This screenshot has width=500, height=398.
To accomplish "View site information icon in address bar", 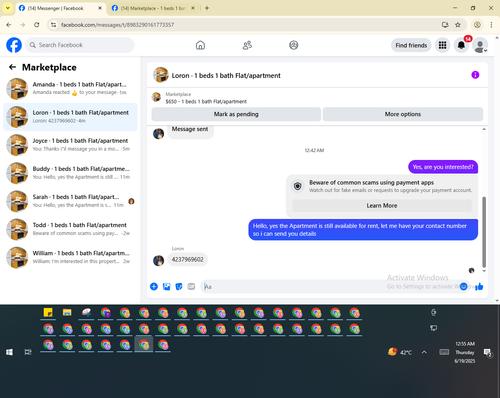I will pos(54,25).
